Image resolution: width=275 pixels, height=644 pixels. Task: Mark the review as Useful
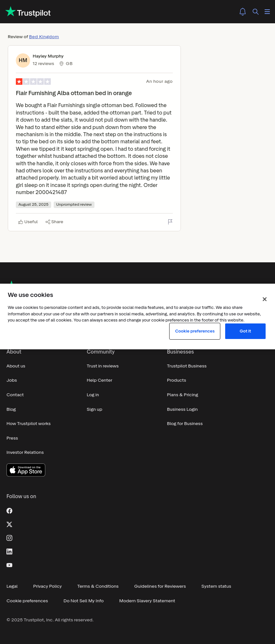pyautogui.click(x=28, y=222)
